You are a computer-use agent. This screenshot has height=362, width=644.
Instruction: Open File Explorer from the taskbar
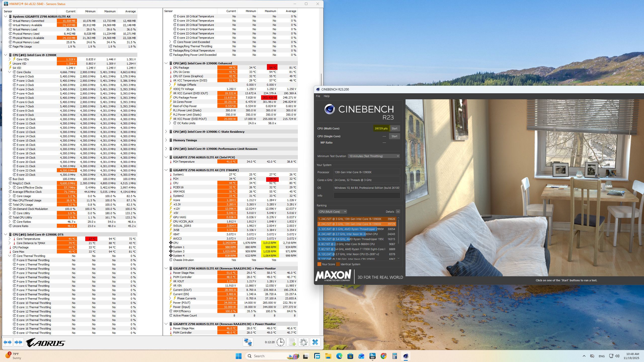[x=328, y=356]
